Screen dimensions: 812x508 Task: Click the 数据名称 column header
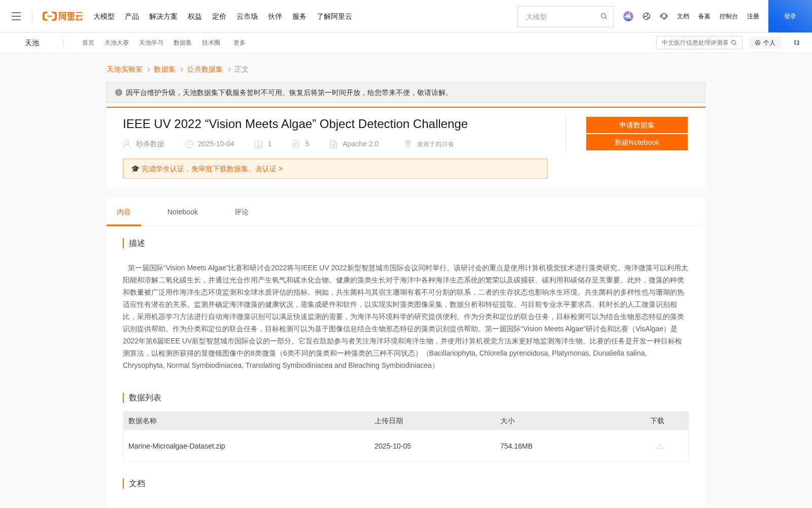point(143,421)
